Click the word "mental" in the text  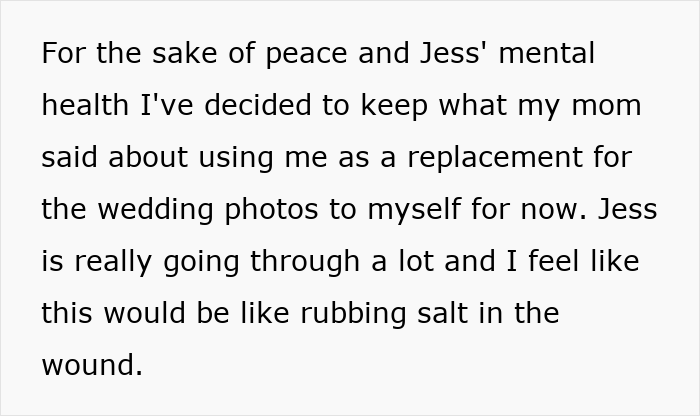tap(545, 53)
